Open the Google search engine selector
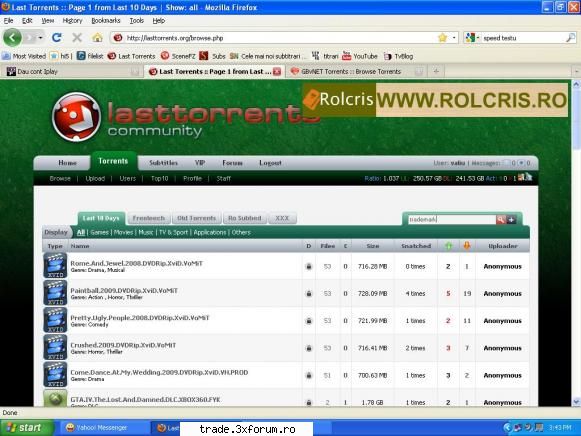 coord(472,37)
